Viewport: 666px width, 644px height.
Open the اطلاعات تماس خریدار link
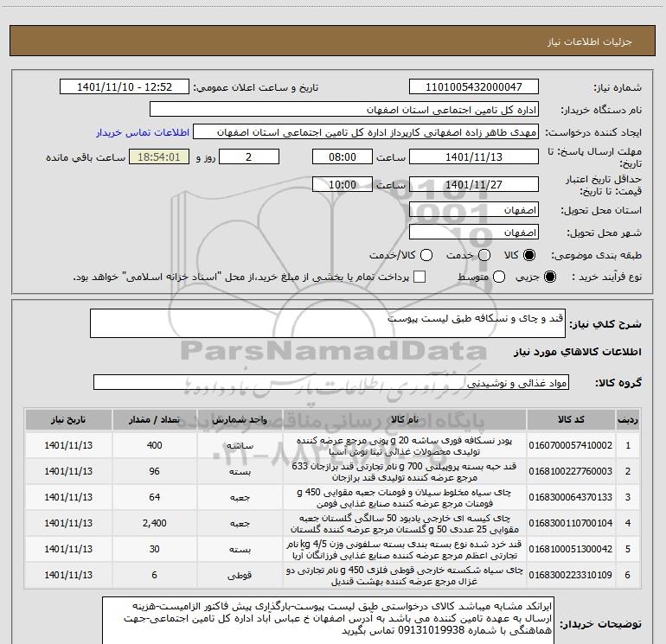pos(143,132)
